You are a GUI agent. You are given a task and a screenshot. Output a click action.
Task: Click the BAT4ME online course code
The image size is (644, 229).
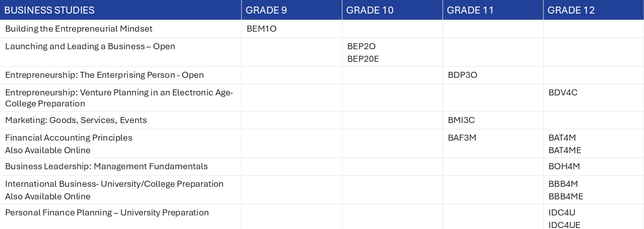[x=565, y=151]
